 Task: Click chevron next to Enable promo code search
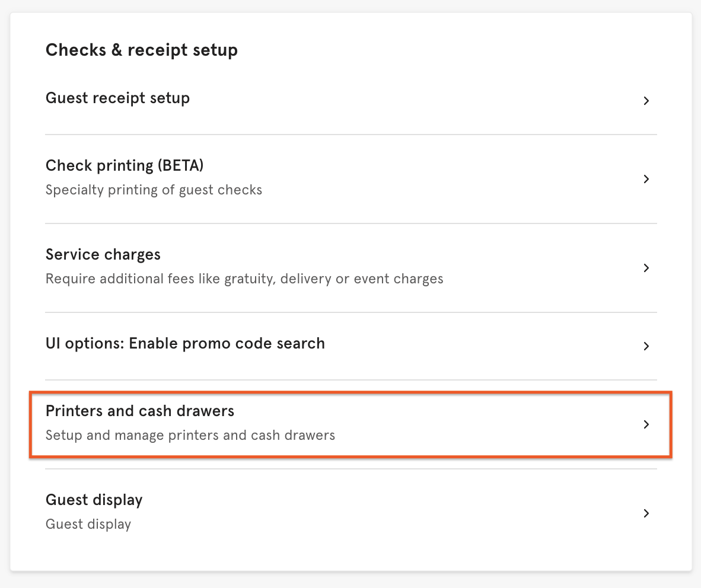tap(646, 346)
